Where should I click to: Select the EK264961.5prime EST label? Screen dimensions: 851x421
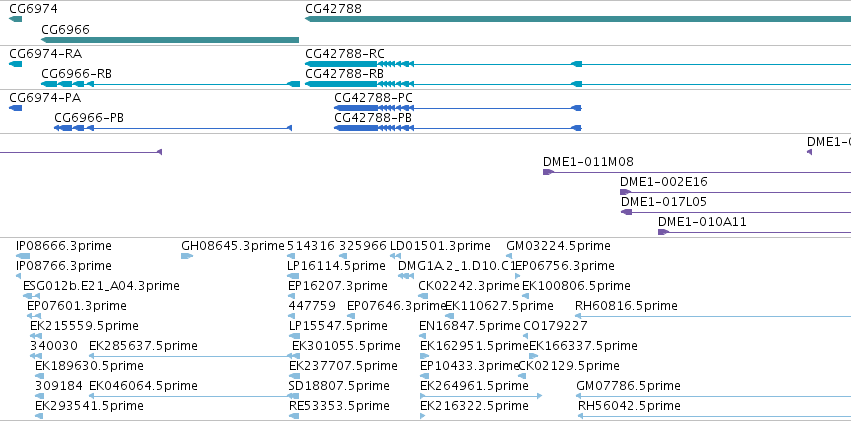coord(474,386)
